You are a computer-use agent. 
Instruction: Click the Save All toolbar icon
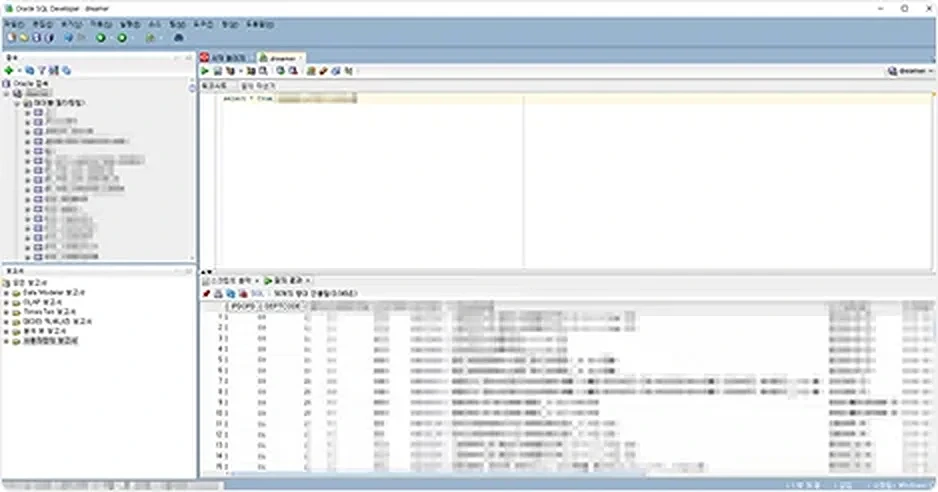(50, 38)
